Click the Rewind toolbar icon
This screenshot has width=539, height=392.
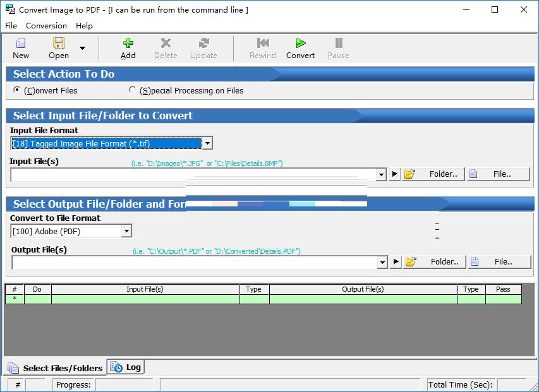[x=263, y=43]
